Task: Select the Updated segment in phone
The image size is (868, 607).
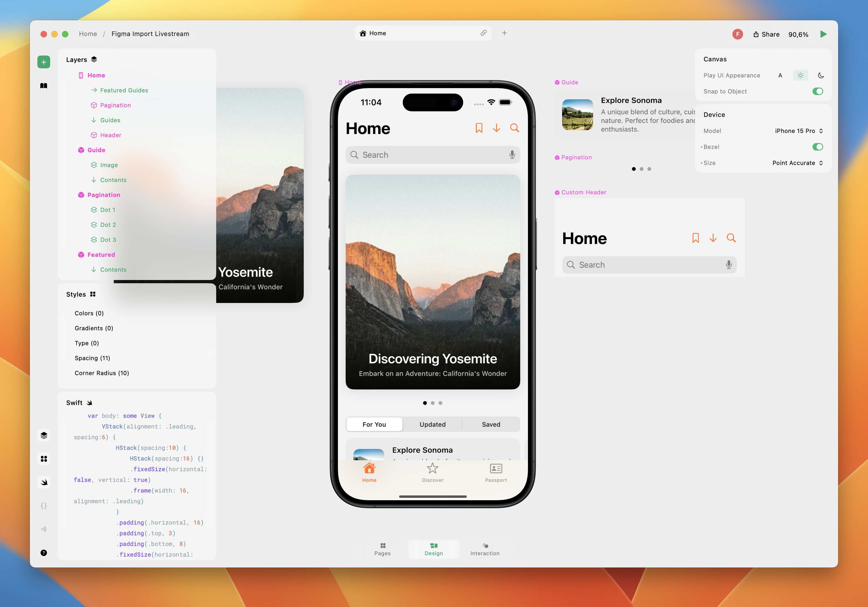Action: pos(432,424)
